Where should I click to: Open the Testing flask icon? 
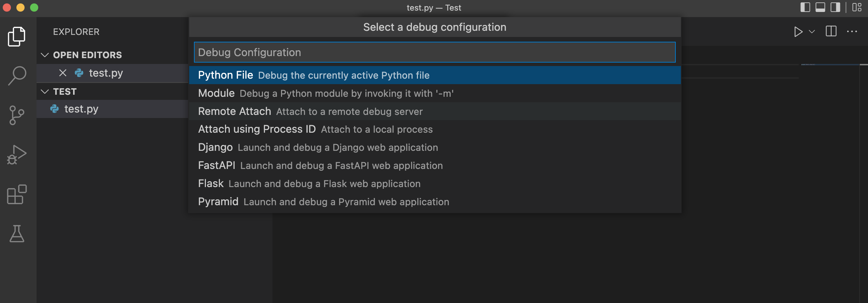pyautogui.click(x=16, y=234)
